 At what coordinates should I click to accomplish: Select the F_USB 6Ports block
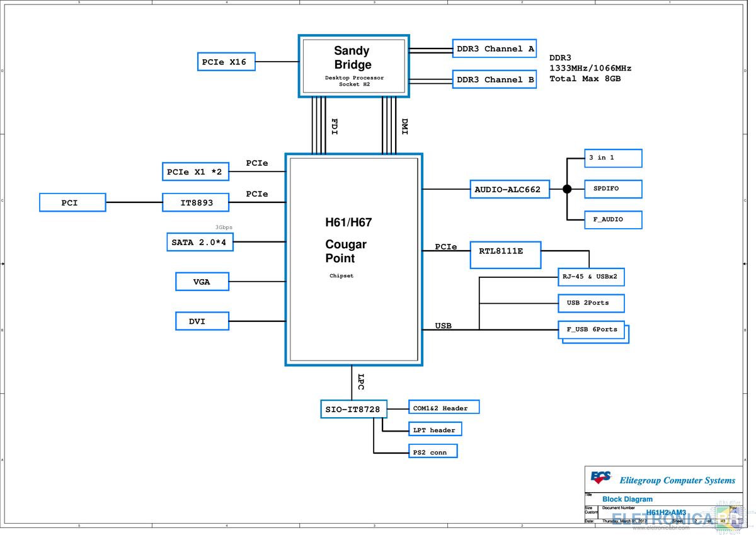(592, 330)
